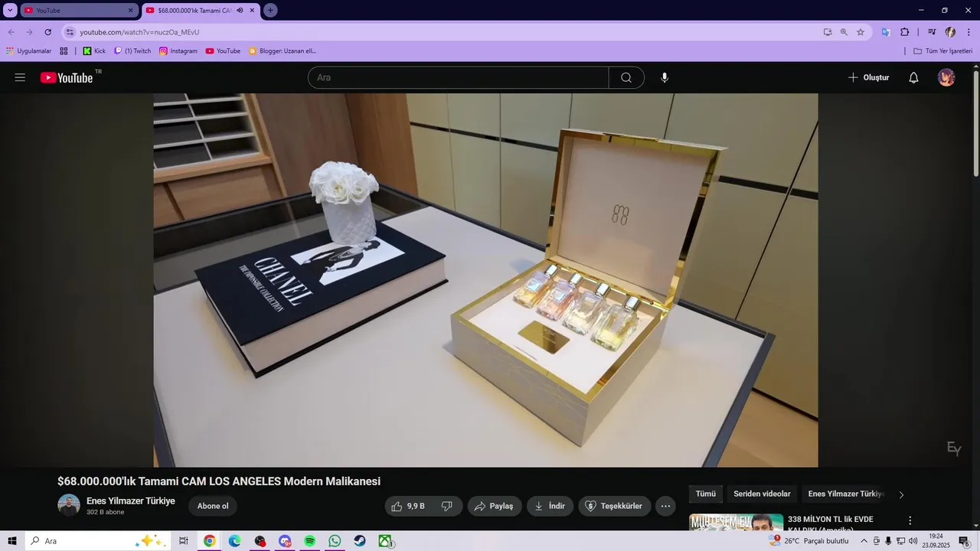Open the YouTube bookmark in bookmarks bar
Screen dimensions: 980x551
pyautogui.click(x=223, y=51)
